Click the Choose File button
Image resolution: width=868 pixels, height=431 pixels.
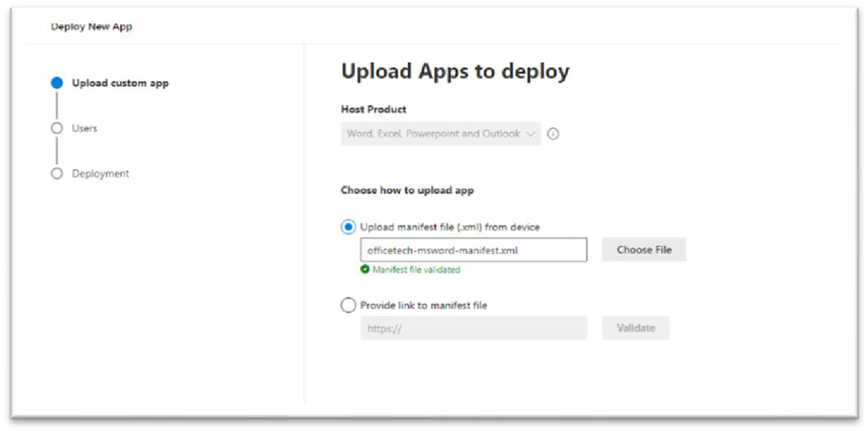[644, 249]
